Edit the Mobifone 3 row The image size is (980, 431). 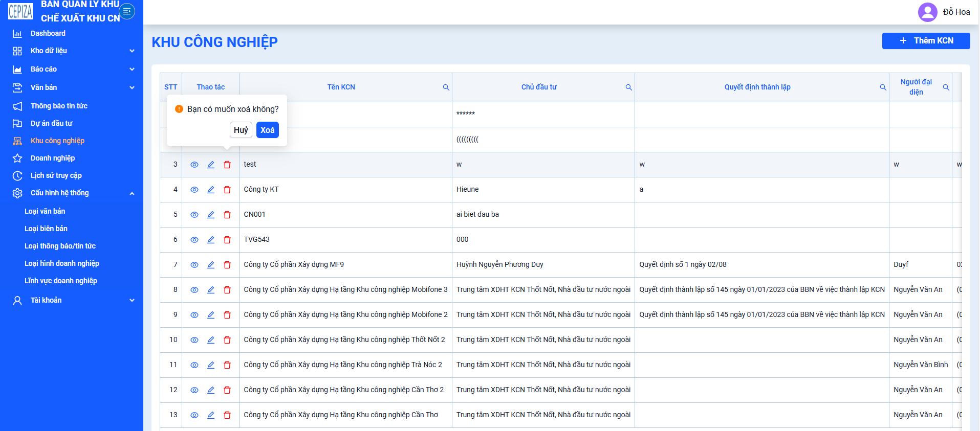click(x=211, y=290)
